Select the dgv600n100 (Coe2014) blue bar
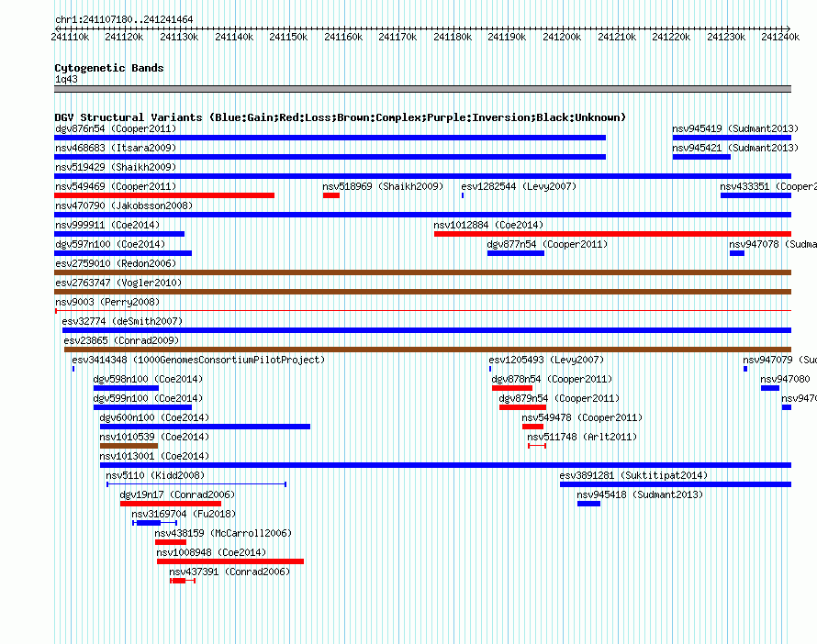The image size is (817, 644). click(x=206, y=427)
